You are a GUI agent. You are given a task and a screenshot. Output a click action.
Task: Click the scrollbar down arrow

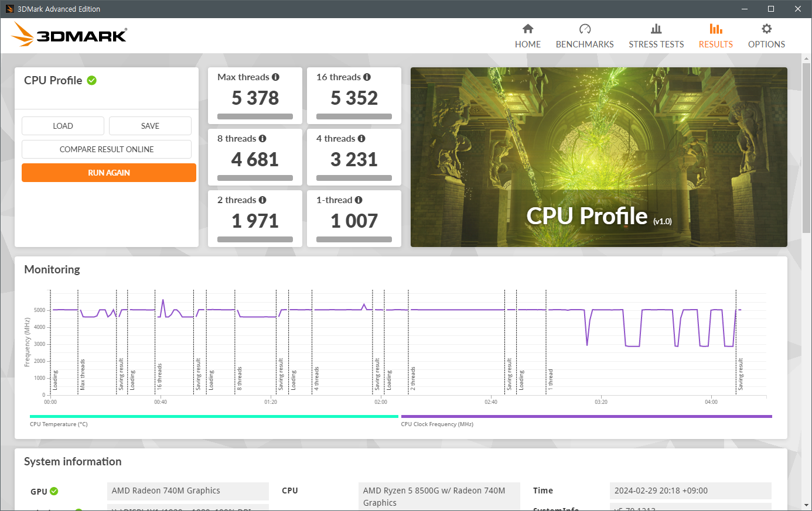(x=806, y=505)
